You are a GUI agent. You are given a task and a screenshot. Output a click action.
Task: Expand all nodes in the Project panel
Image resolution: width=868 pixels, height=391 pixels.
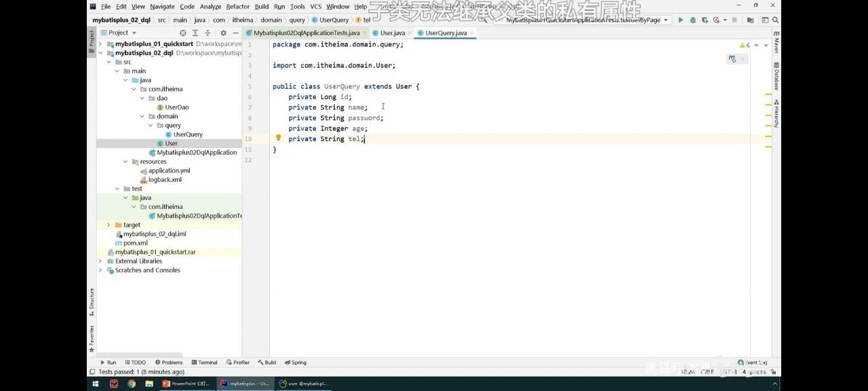(x=195, y=33)
